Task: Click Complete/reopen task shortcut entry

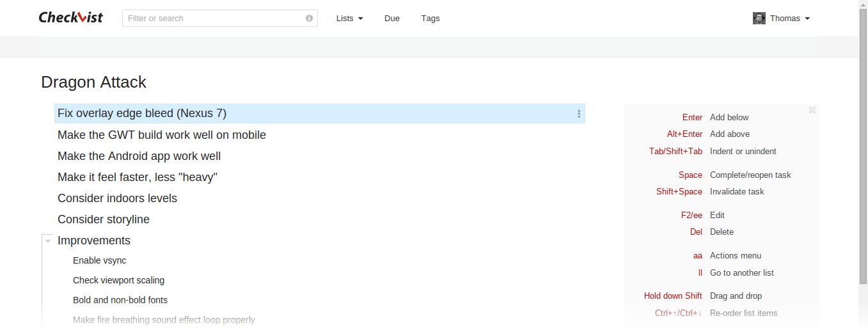Action: pos(750,175)
